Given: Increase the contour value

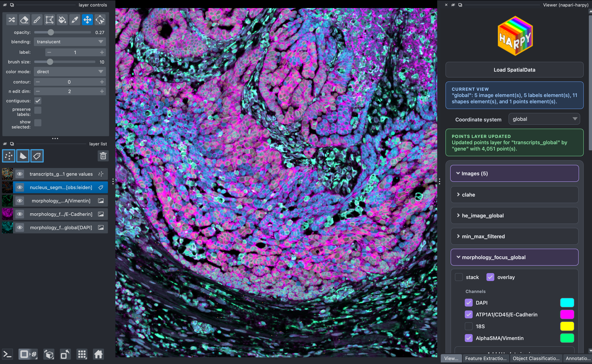Looking at the screenshot, I should 102,82.
